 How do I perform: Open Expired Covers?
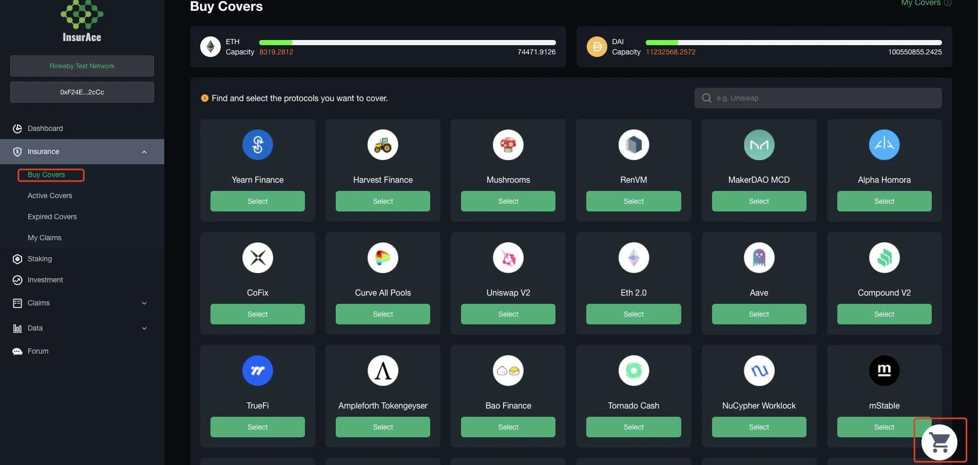pyautogui.click(x=52, y=217)
